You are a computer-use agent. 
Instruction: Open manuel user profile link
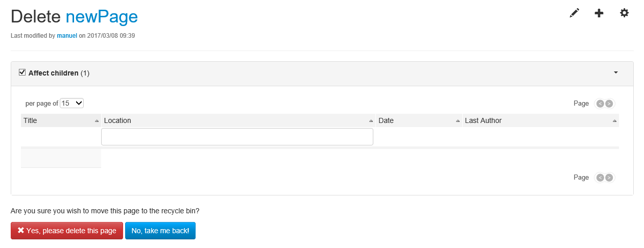(x=67, y=36)
